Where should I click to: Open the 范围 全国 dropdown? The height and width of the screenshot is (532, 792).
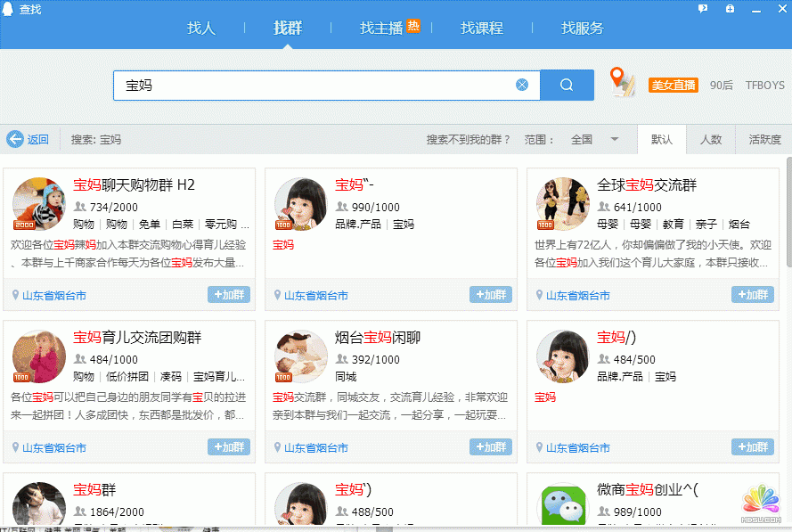614,139
